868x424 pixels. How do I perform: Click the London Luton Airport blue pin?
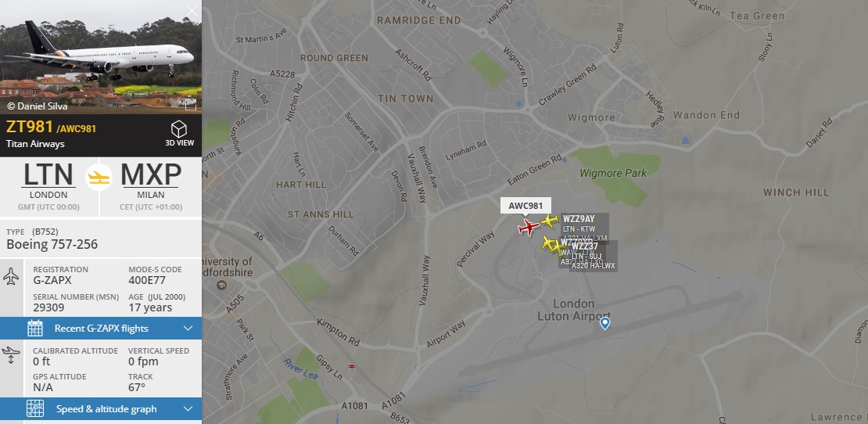(x=605, y=323)
